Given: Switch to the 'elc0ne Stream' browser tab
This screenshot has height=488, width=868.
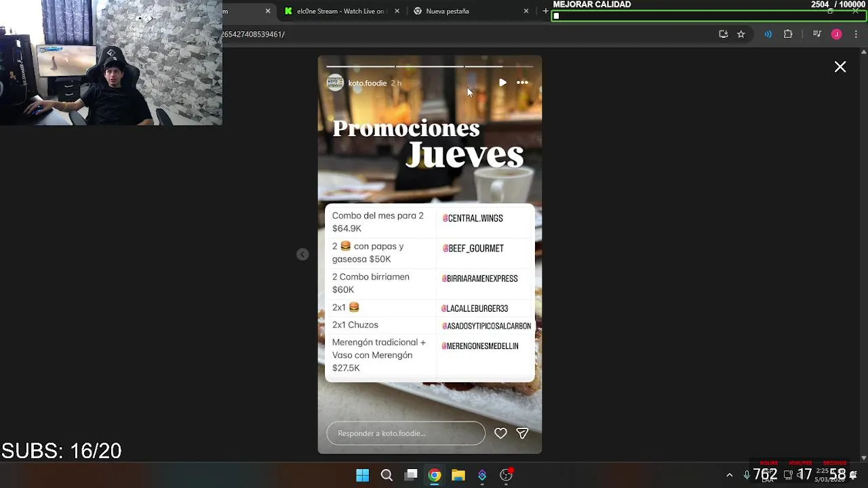Looking at the screenshot, I should pos(340,11).
